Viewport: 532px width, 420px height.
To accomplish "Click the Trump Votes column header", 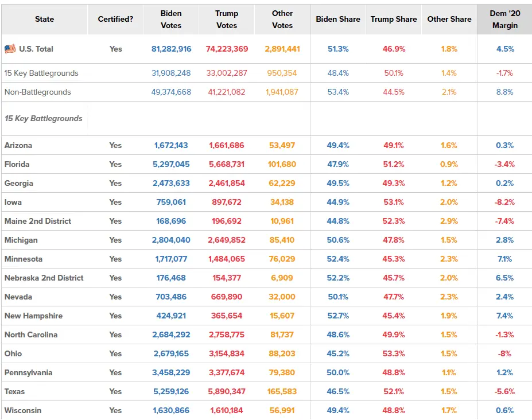I will [x=227, y=19].
